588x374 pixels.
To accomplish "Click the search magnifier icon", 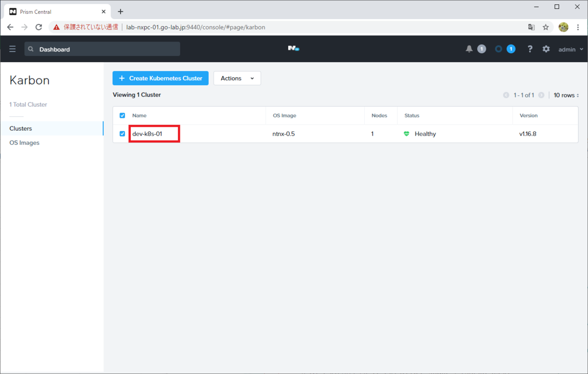I will (x=31, y=49).
